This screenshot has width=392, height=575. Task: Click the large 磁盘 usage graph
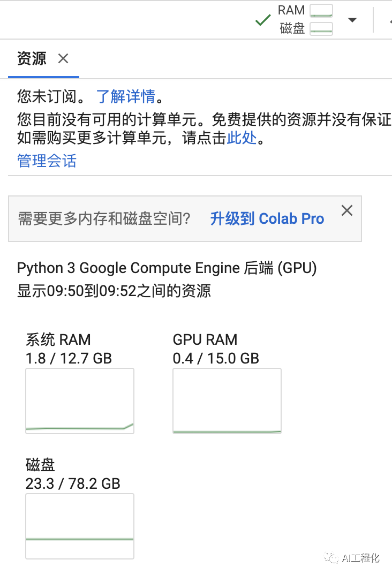coord(80,526)
